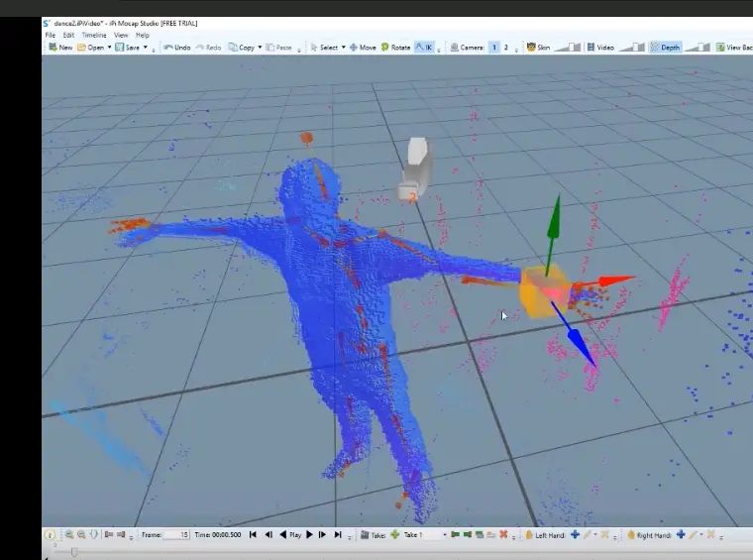Open the Take 1 dropdown
The height and width of the screenshot is (560, 753).
coord(445,534)
